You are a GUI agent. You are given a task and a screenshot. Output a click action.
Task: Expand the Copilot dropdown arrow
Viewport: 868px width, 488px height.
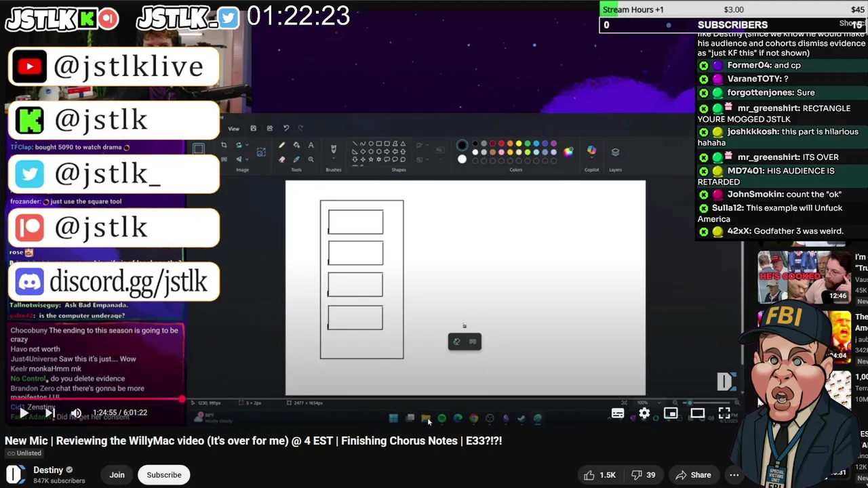[x=591, y=157]
